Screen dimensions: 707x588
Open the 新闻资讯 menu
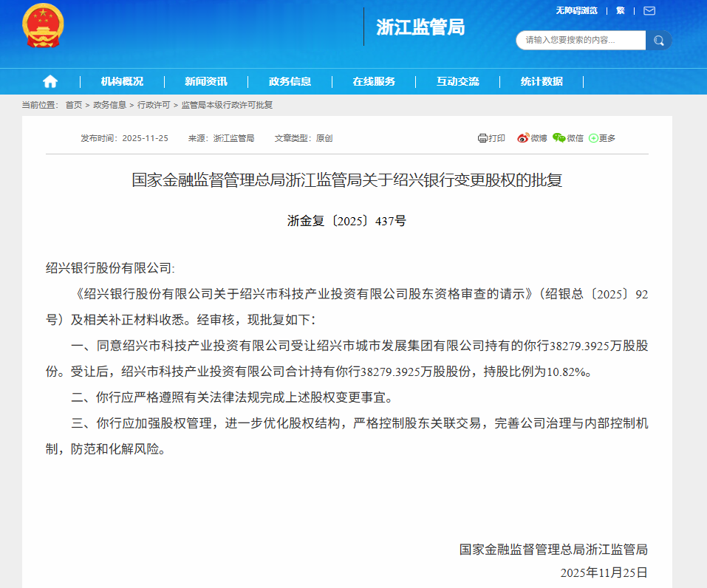pos(205,81)
